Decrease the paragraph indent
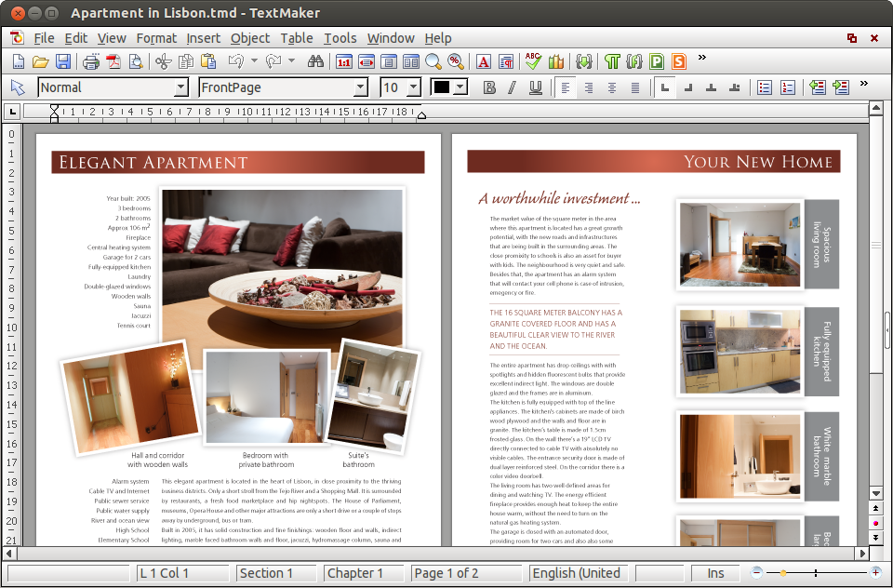 pos(818,87)
